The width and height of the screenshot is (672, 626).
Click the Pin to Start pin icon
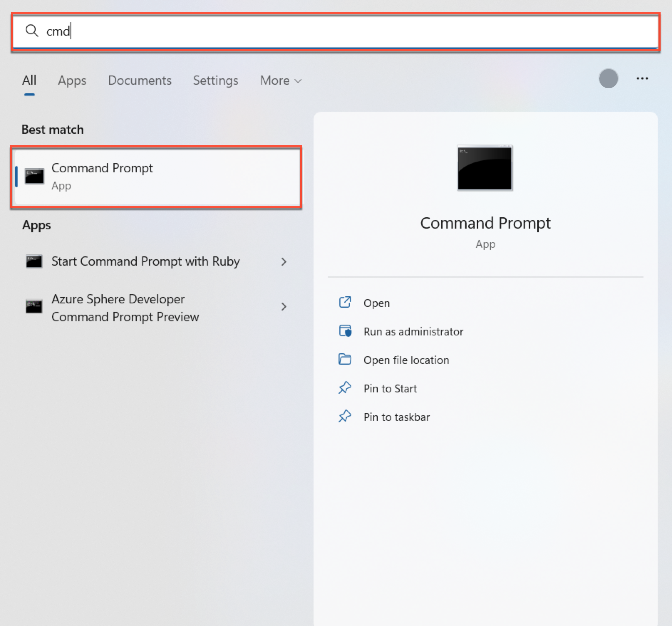345,388
